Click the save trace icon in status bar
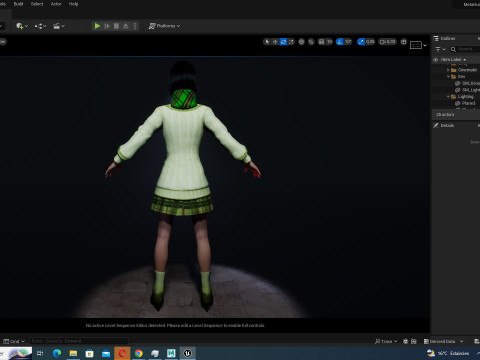 coord(414,341)
